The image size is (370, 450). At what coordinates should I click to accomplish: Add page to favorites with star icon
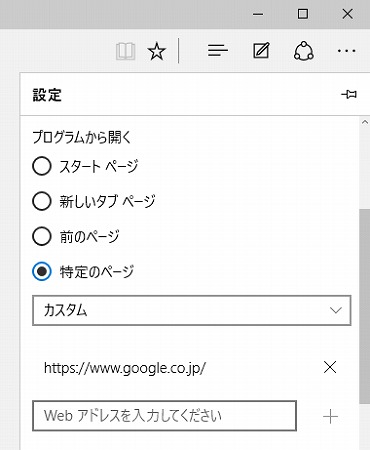tap(156, 51)
